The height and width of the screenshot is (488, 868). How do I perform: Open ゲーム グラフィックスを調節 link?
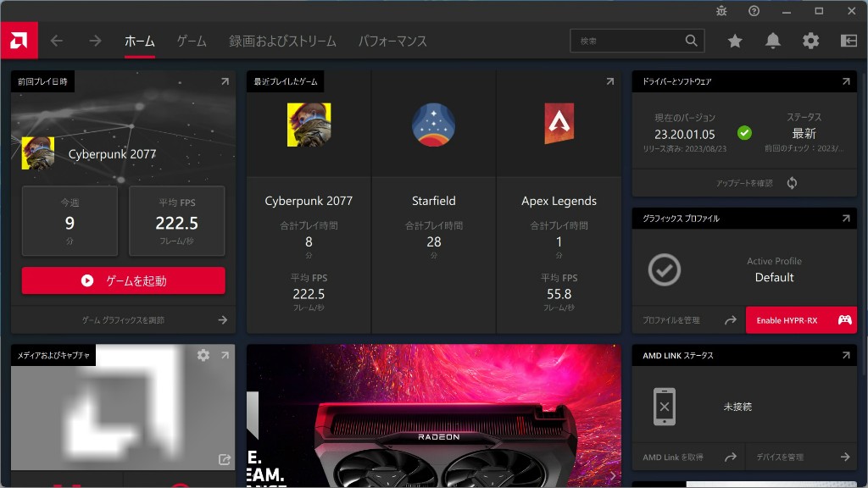pos(123,319)
